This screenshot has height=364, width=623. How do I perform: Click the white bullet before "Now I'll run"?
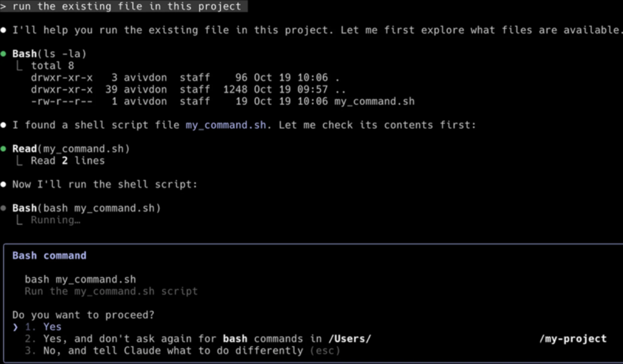point(4,184)
